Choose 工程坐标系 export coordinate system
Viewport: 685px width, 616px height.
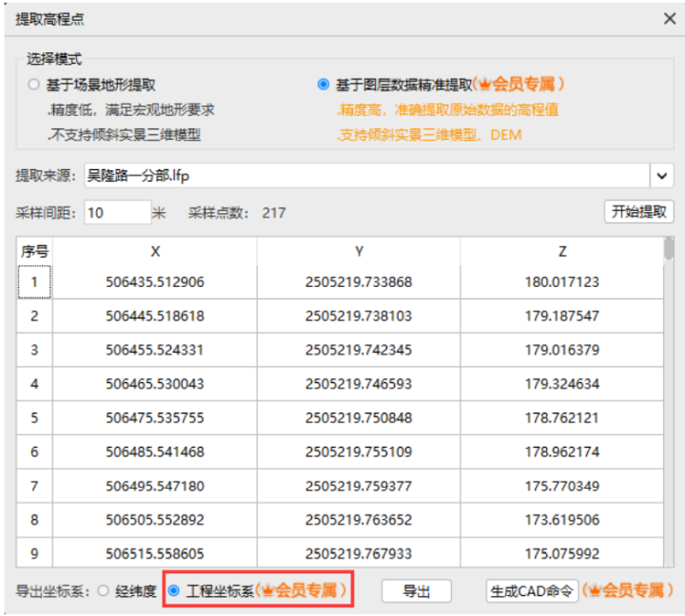tap(174, 590)
